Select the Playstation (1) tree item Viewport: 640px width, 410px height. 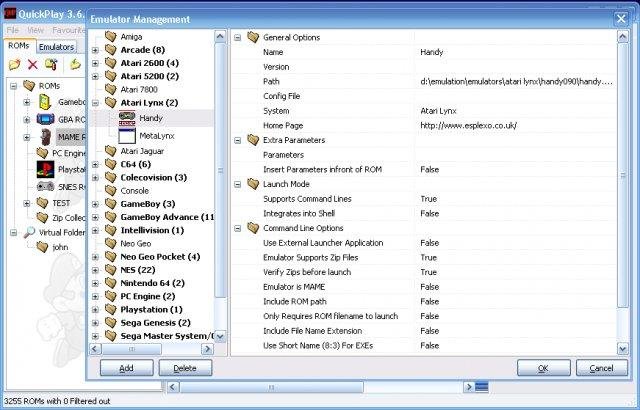click(x=151, y=310)
